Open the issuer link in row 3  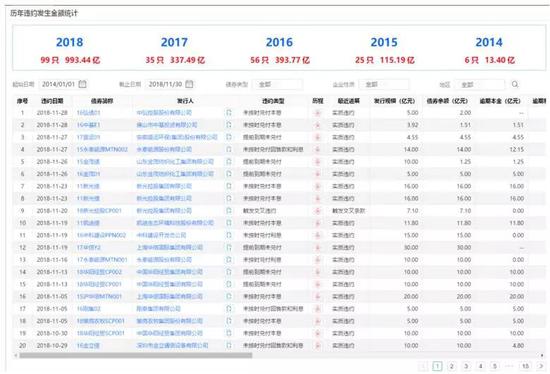[177, 137]
